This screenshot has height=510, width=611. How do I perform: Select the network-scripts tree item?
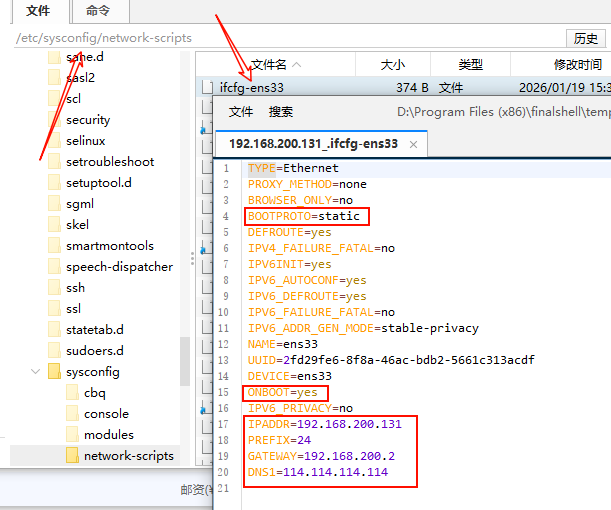pos(128,456)
